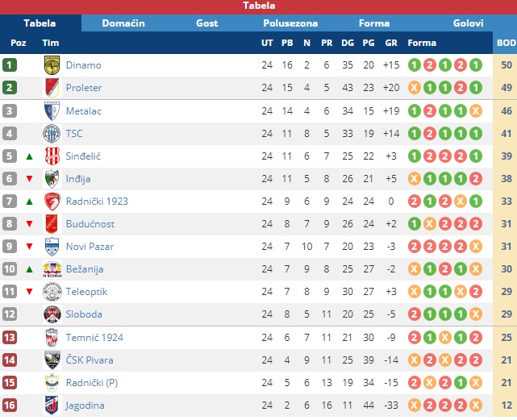Click Dinamo's last green form result badge
The width and height of the screenshot is (517, 420).
[x=476, y=65]
